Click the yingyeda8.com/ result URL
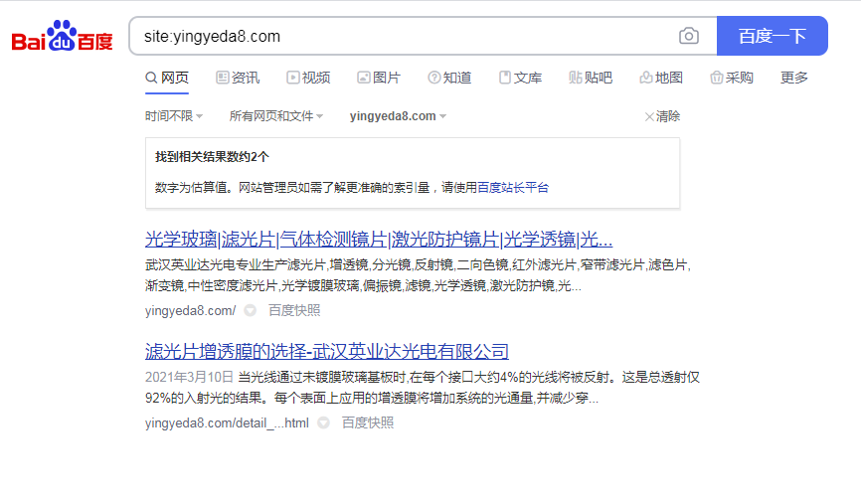 click(191, 311)
